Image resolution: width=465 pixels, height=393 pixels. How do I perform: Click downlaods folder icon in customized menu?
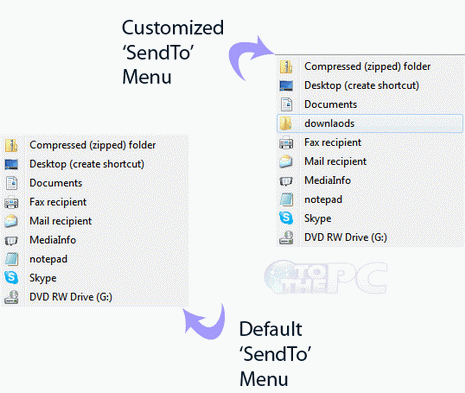coord(286,124)
